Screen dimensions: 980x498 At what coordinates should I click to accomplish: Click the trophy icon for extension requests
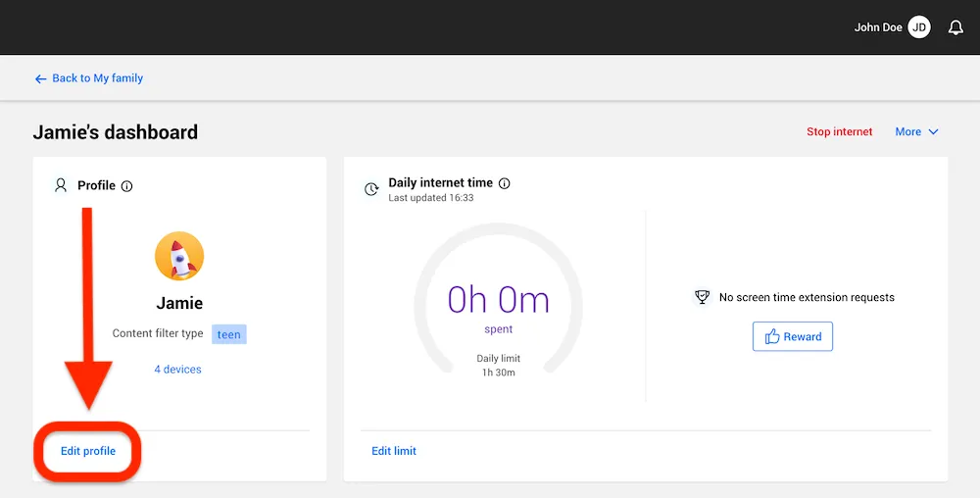pos(702,297)
